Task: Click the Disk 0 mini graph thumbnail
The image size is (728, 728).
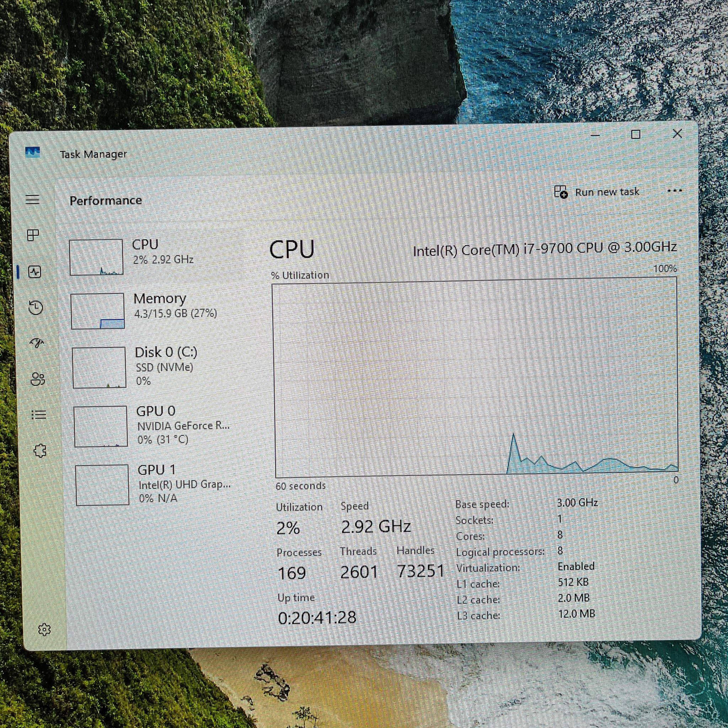Action: click(99, 368)
